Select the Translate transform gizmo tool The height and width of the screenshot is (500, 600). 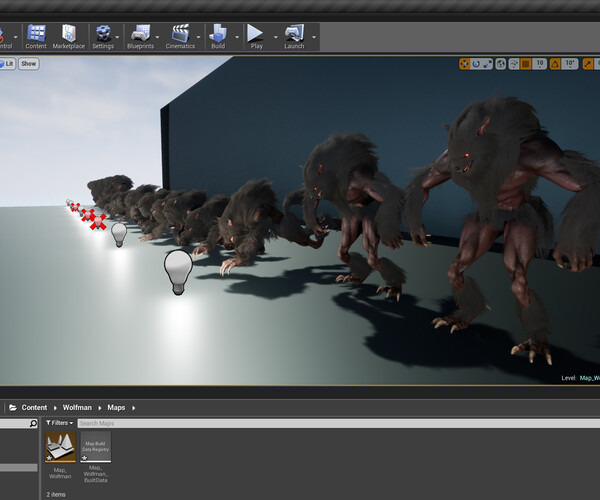coord(465,64)
